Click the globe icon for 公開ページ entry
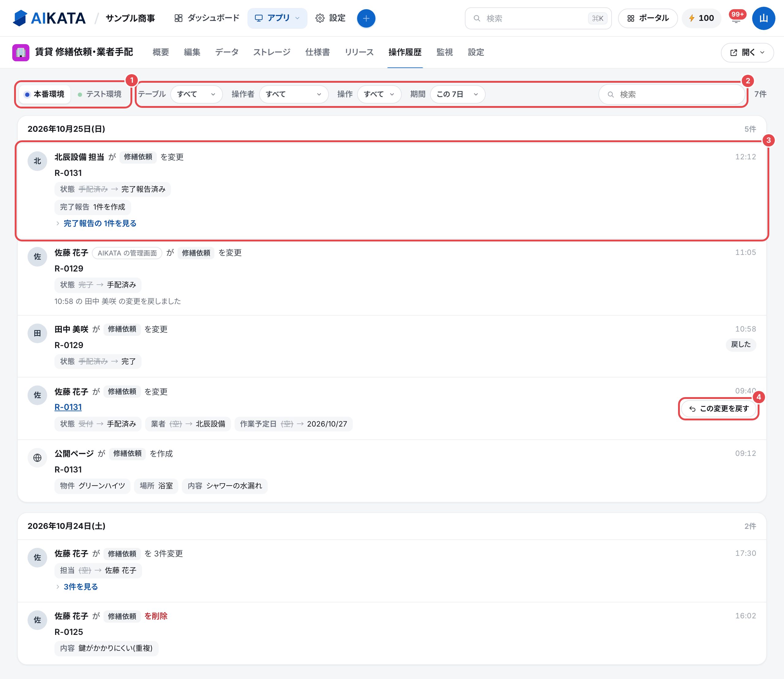Image resolution: width=784 pixels, height=679 pixels. point(37,458)
